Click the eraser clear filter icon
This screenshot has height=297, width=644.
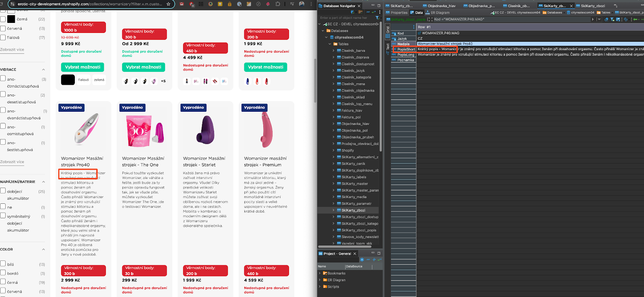(606, 19)
